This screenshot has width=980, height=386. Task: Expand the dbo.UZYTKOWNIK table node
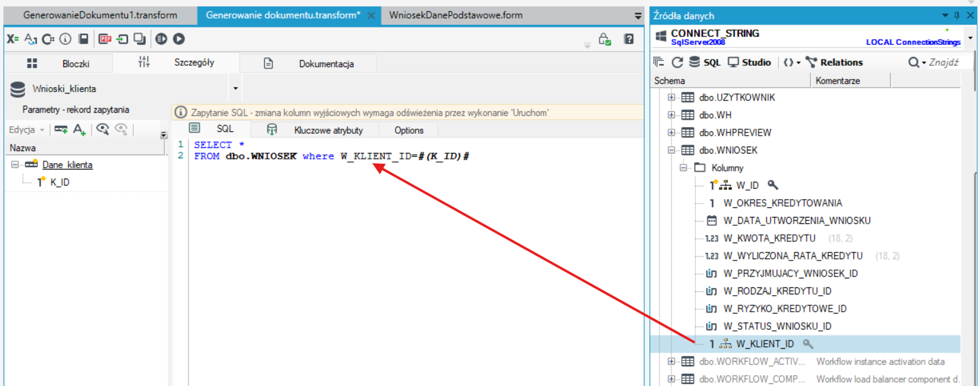[x=671, y=97]
